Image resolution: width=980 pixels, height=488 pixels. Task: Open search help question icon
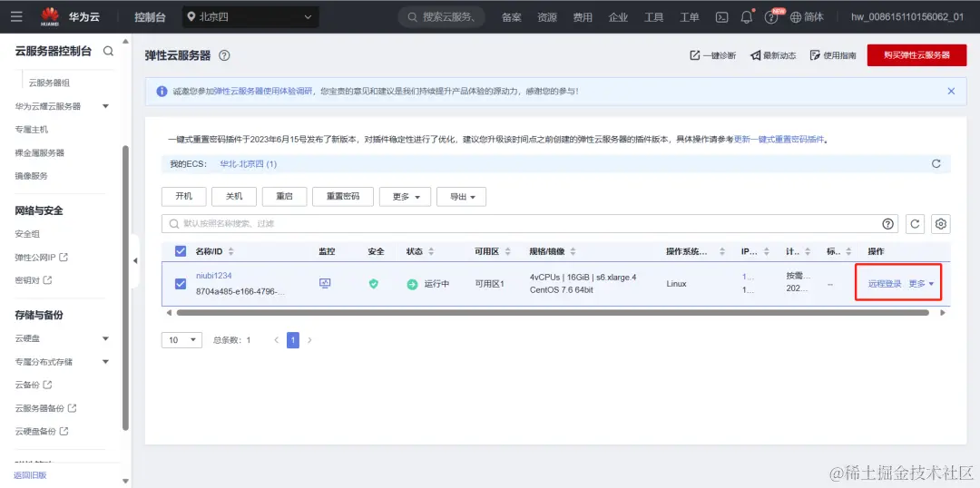(x=887, y=224)
